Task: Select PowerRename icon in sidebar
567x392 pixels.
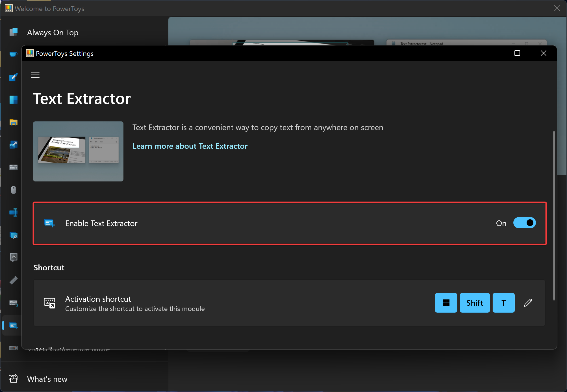Action: tap(13, 212)
